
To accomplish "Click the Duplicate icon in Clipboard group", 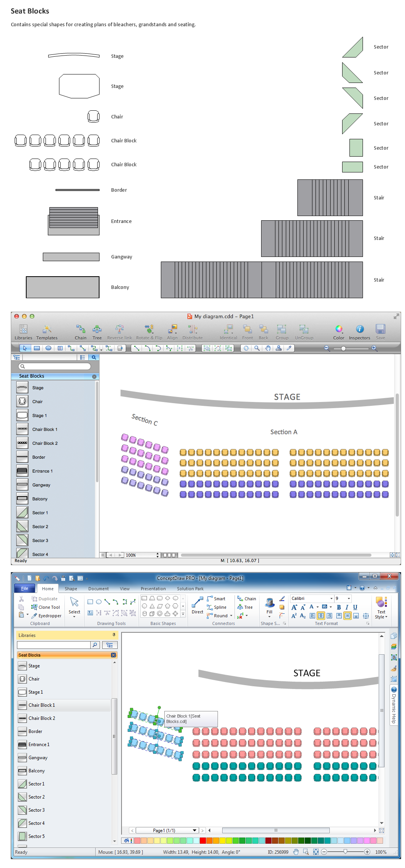I will [44, 599].
